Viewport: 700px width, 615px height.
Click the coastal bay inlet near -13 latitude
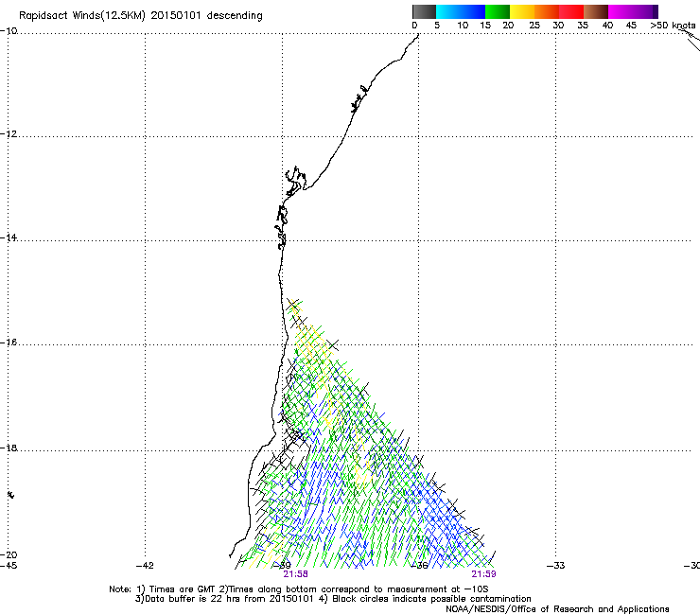click(294, 181)
